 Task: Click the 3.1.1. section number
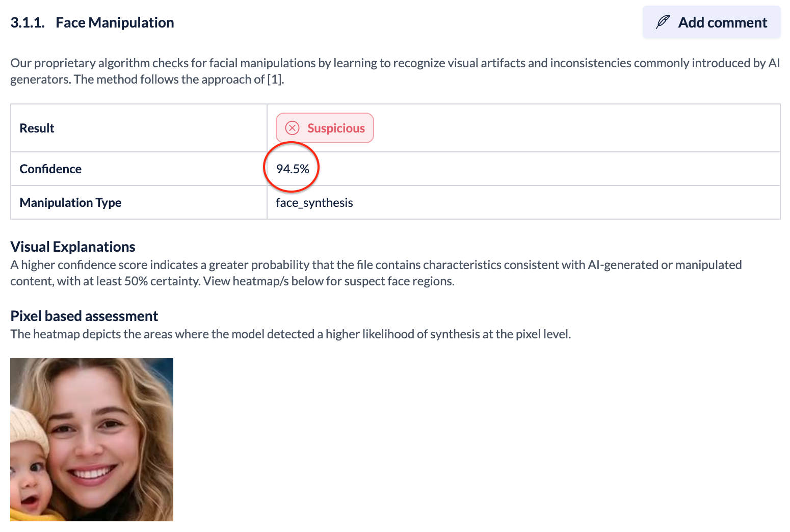pos(28,22)
